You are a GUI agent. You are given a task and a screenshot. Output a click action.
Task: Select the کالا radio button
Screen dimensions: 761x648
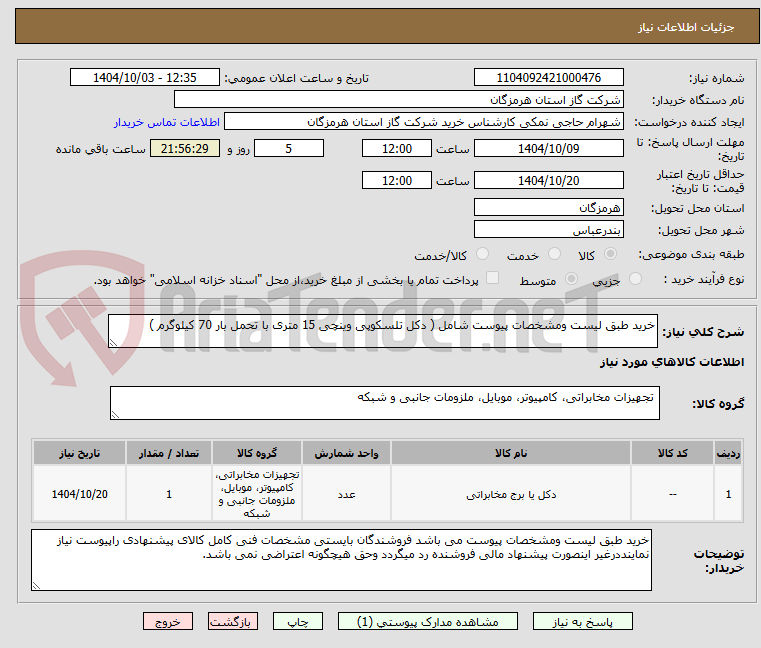point(610,254)
